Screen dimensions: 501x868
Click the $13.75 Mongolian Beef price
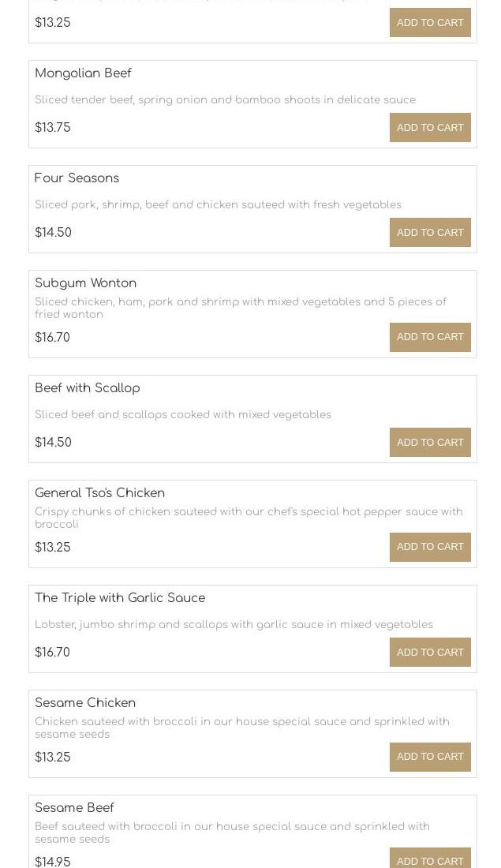point(53,128)
